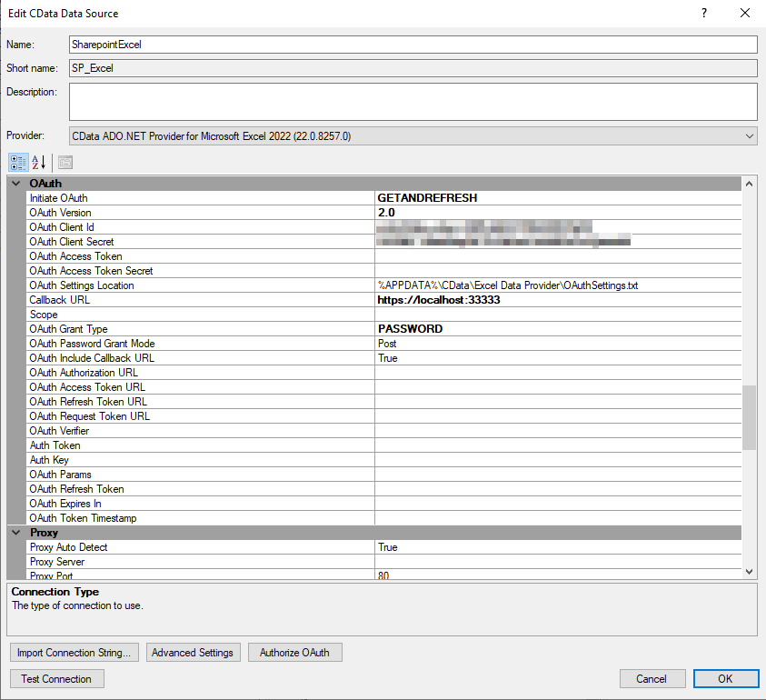Select the OAuth Client Id row

tap(383, 227)
